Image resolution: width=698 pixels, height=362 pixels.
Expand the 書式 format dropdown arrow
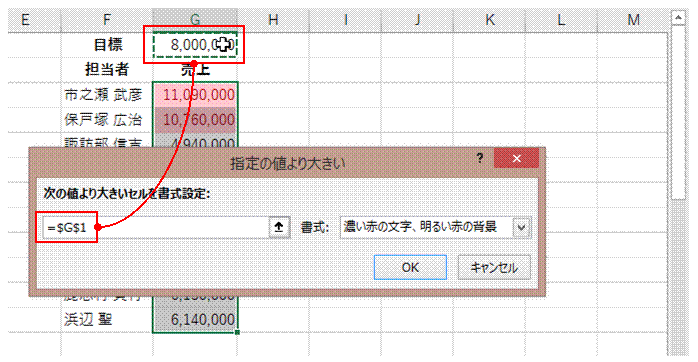pos(522,228)
